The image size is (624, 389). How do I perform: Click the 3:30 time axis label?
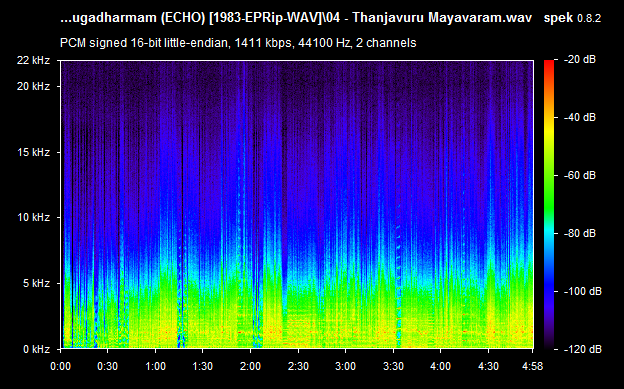click(x=393, y=366)
